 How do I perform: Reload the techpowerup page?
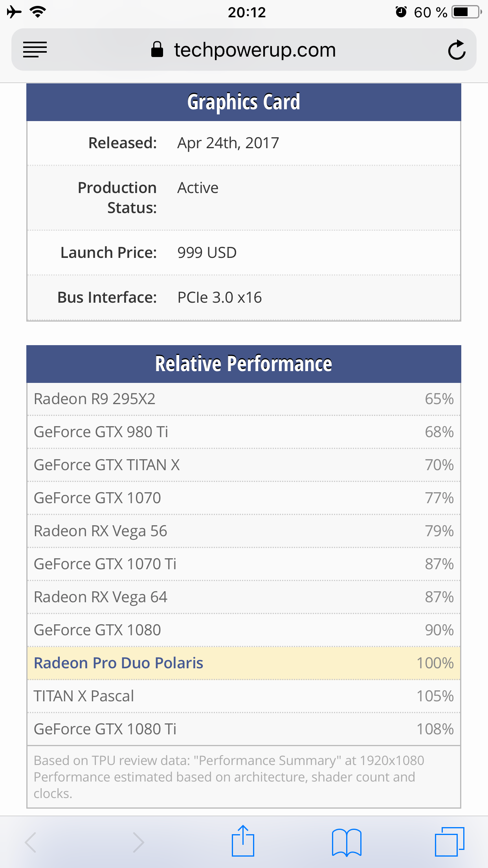tap(457, 50)
